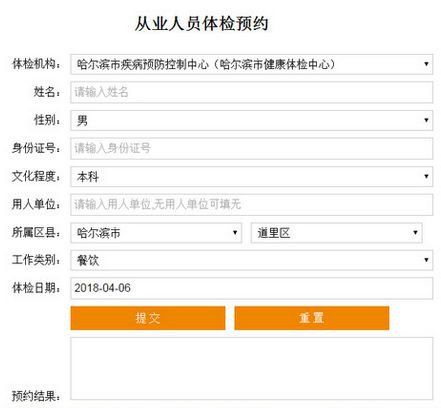Viewport: 441px width, 408px height.
Task: Click the arrow icon next to 道里区
Action: [x=415, y=232]
